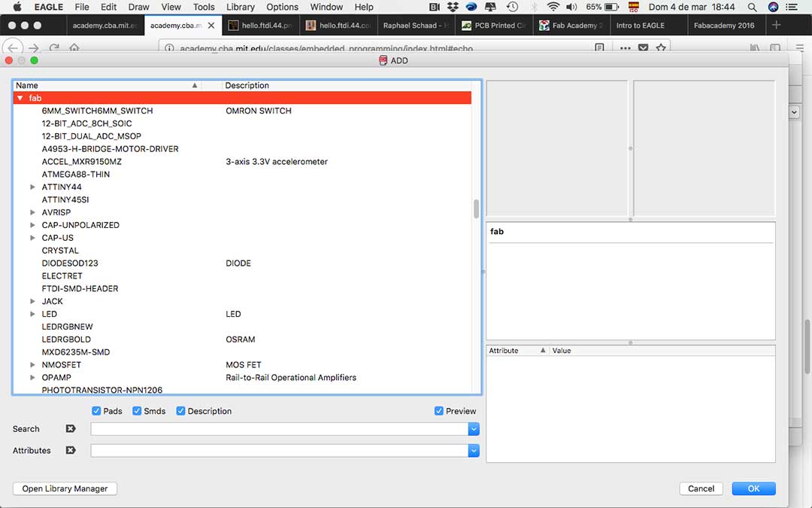Viewport: 812px width, 508px height.
Task: Expand the CAP-UNPOLARIZED entry
Action: [x=32, y=225]
